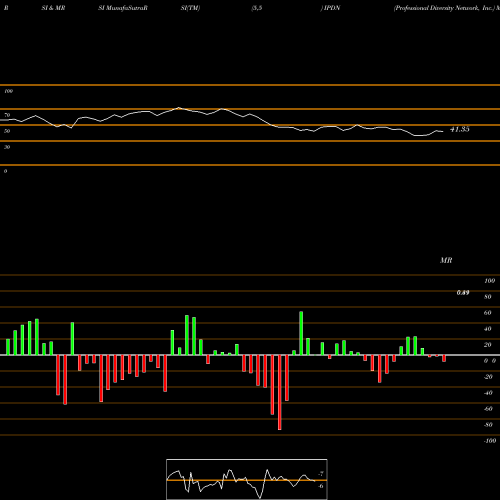The width and height of the screenshot is (500, 500).
Task: Open the small line chart thumbnail at the bottom
Action: tap(247, 479)
